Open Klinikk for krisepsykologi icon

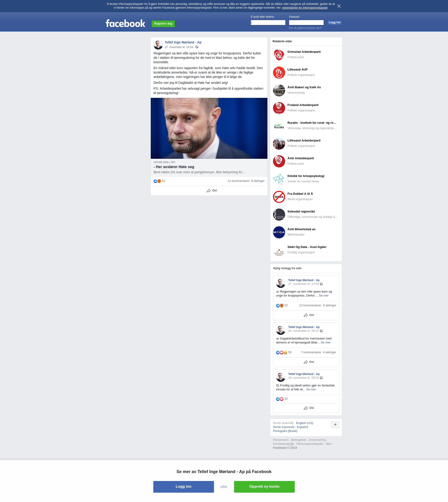(279, 179)
